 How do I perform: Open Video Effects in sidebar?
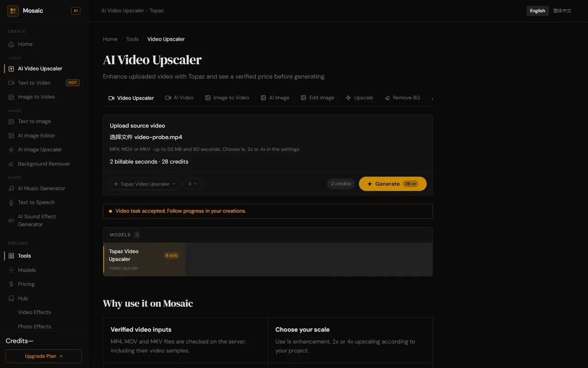[34, 312]
